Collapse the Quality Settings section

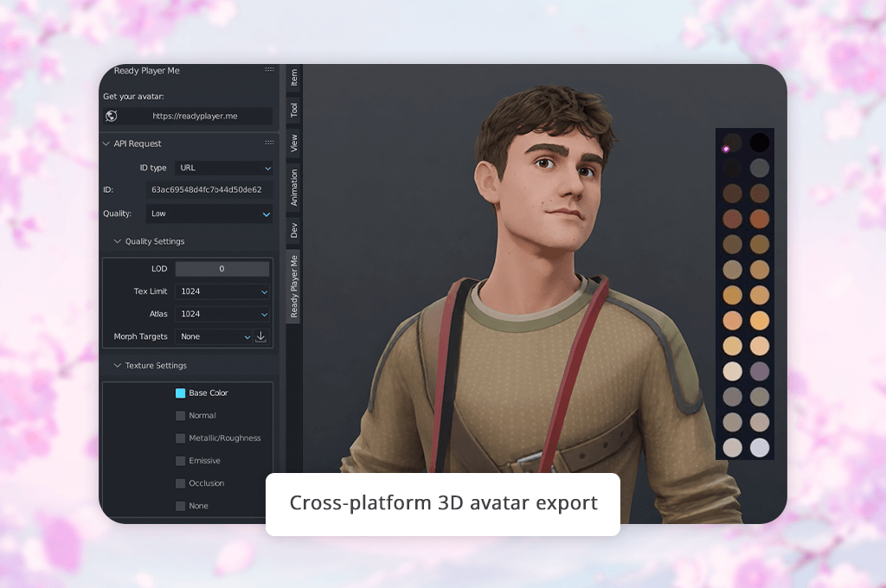point(117,241)
